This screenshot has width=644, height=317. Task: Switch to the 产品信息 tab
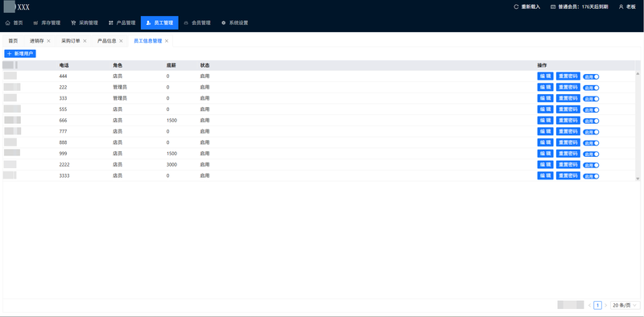[x=107, y=41]
